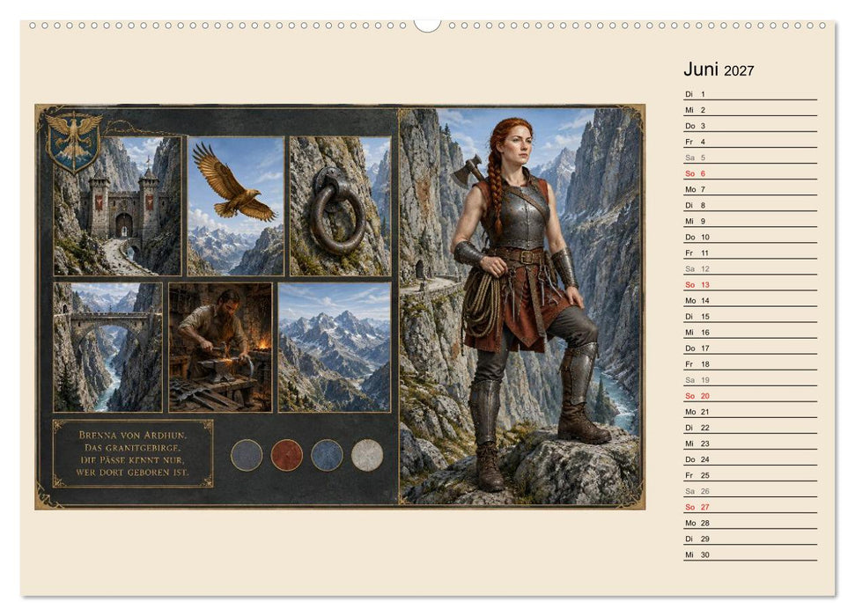Viewport: 855px width, 616px height.
Task: Click the snowy mountain range thumbnail
Action: pos(335,347)
